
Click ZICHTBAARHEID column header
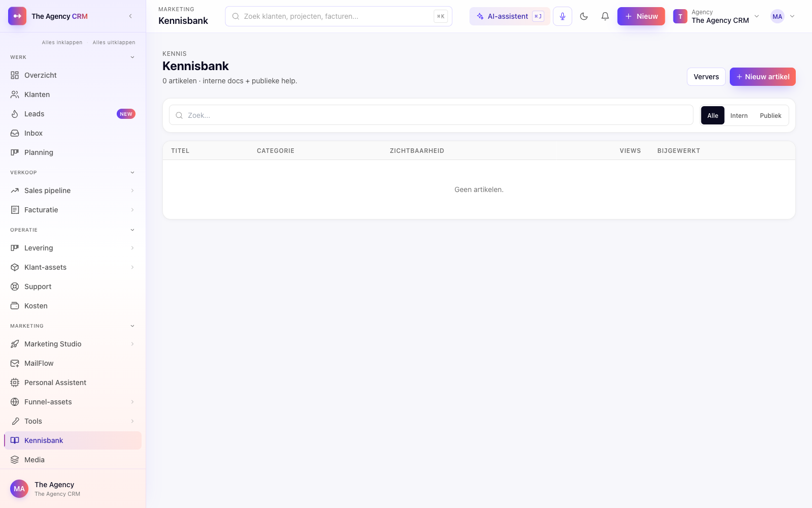pos(417,151)
